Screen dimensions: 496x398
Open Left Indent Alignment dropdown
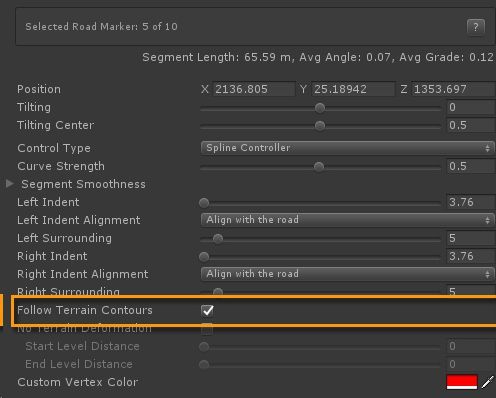point(348,220)
